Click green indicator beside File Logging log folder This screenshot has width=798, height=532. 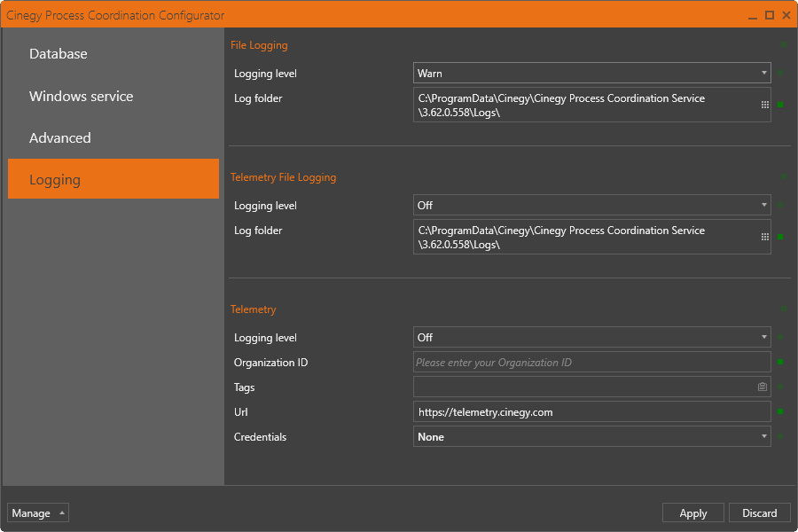(780, 105)
